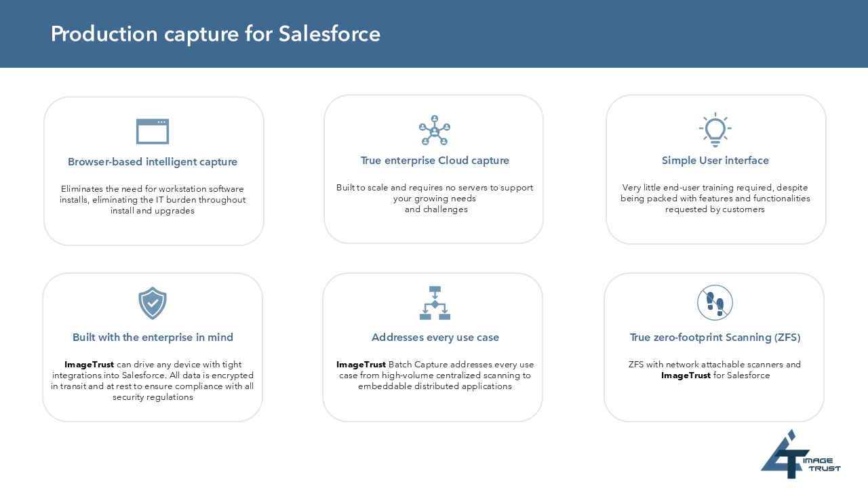
Task: Click the zero-footprint crossed footsteps icon
Action: pyautogui.click(x=715, y=302)
